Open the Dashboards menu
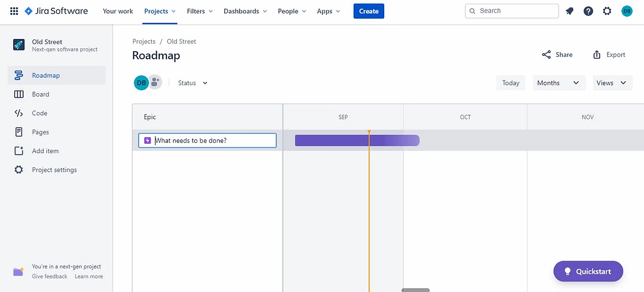 point(245,11)
